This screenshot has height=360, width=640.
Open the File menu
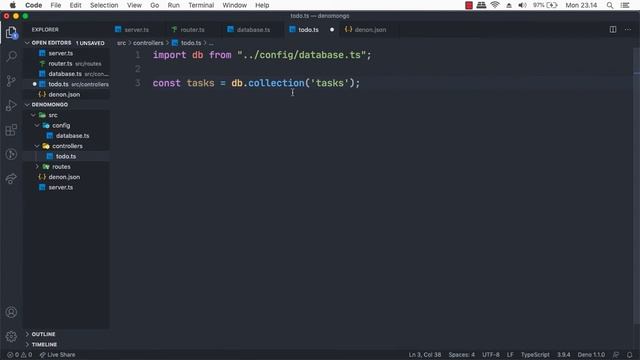coord(56,5)
